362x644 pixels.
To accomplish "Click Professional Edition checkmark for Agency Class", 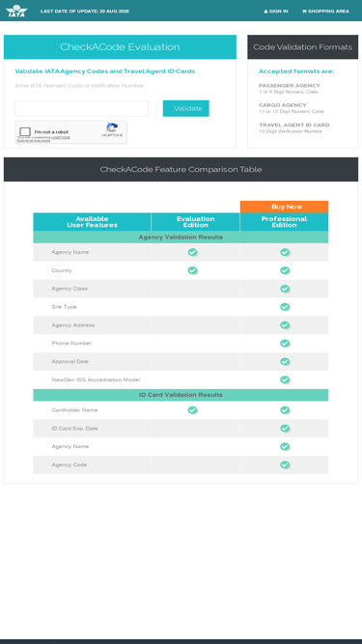I will pyautogui.click(x=285, y=289).
